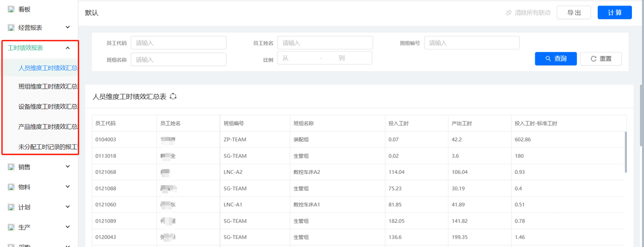Expand the 生产 menu chevron

coord(68,227)
